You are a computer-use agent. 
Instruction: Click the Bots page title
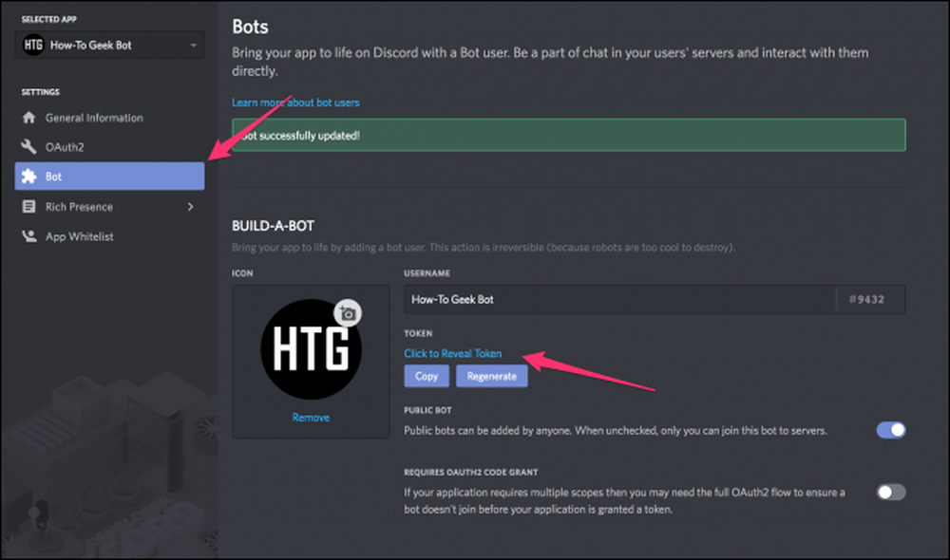coord(250,27)
